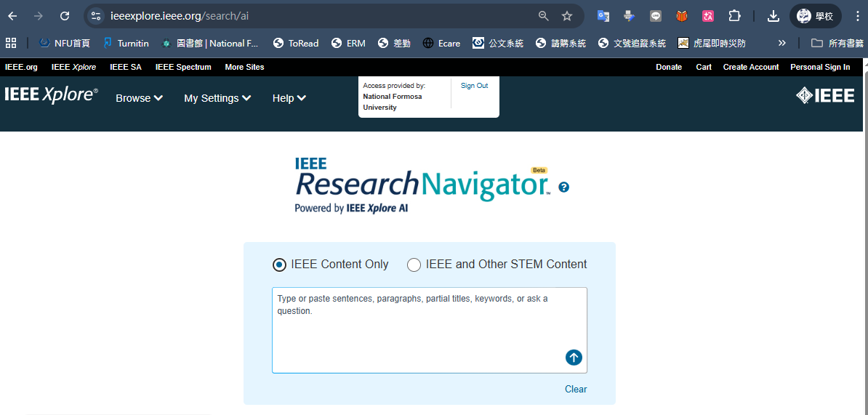Viewport: 868px width, 415px height.
Task: Bookmark this page using the star icon
Action: (x=567, y=16)
